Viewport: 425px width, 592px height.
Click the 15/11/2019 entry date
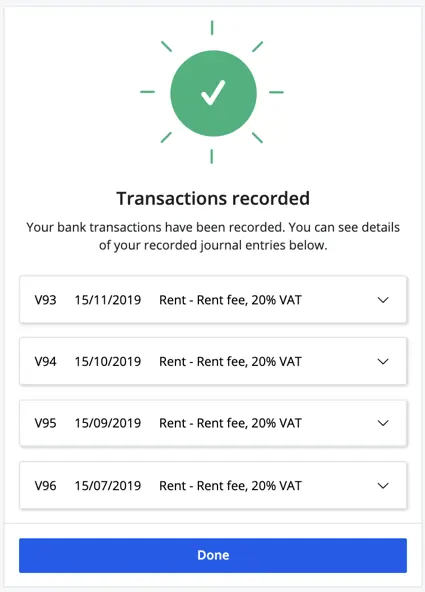click(108, 300)
